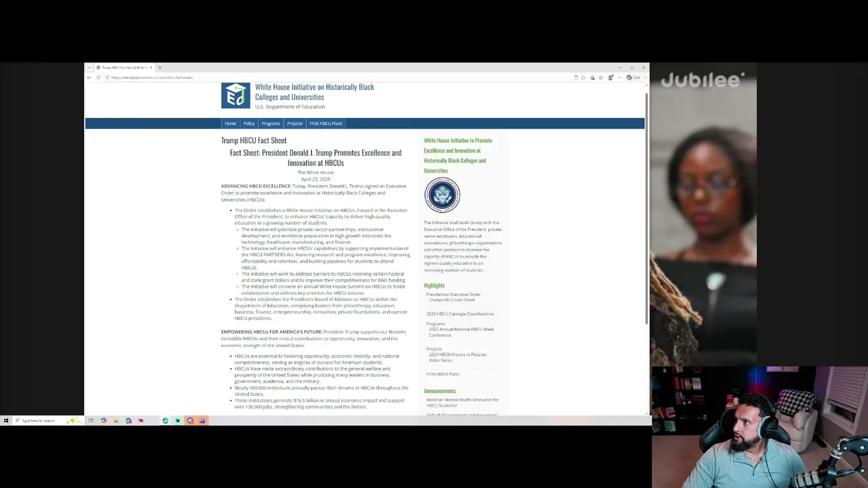
Task: Click the Trump HBCU Fact Sheet page heading
Action: [254, 140]
